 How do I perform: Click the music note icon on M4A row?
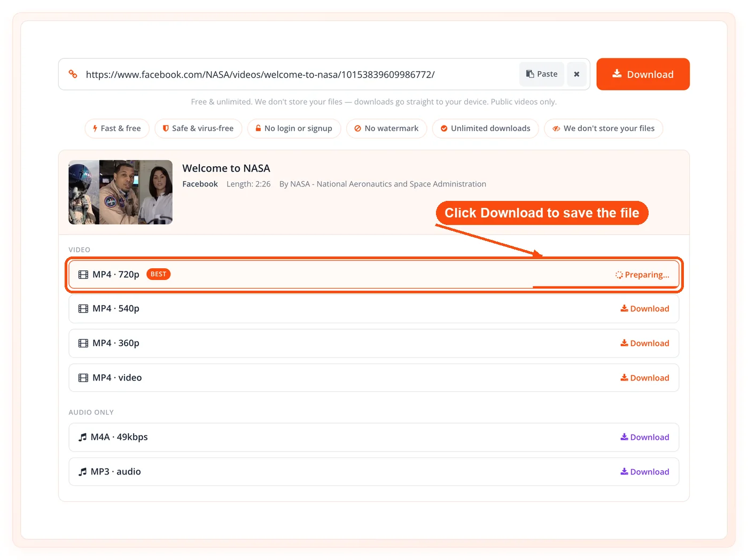[82, 437]
